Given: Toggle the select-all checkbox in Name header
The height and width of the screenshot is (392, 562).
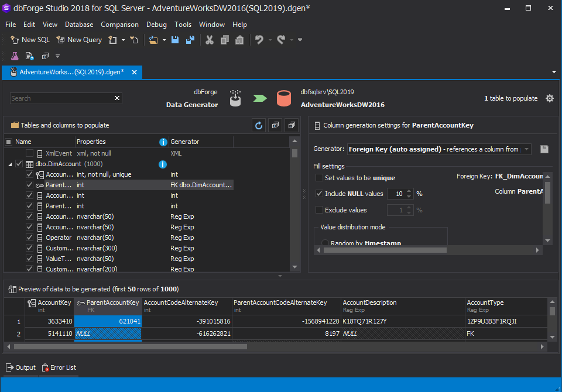Looking at the screenshot, I should tap(9, 142).
